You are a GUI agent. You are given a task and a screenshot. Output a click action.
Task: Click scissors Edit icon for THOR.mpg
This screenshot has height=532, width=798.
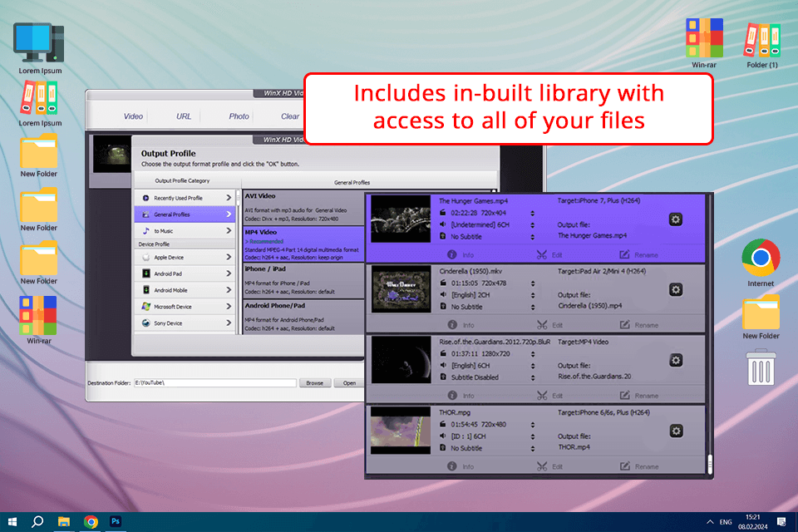click(x=542, y=465)
